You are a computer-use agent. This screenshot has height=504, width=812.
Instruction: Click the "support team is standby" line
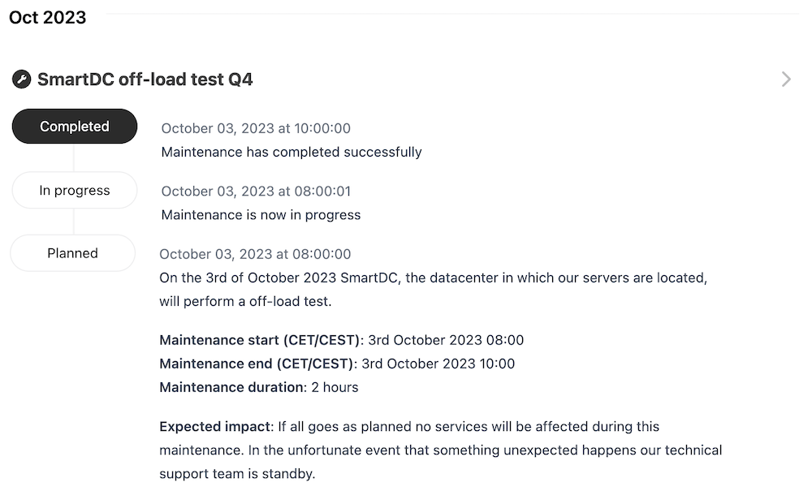236,473
